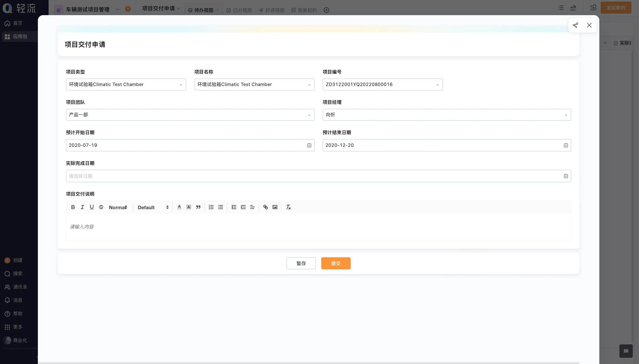Open the list layout icon in header
This screenshot has width=639, height=364.
pos(561,8)
